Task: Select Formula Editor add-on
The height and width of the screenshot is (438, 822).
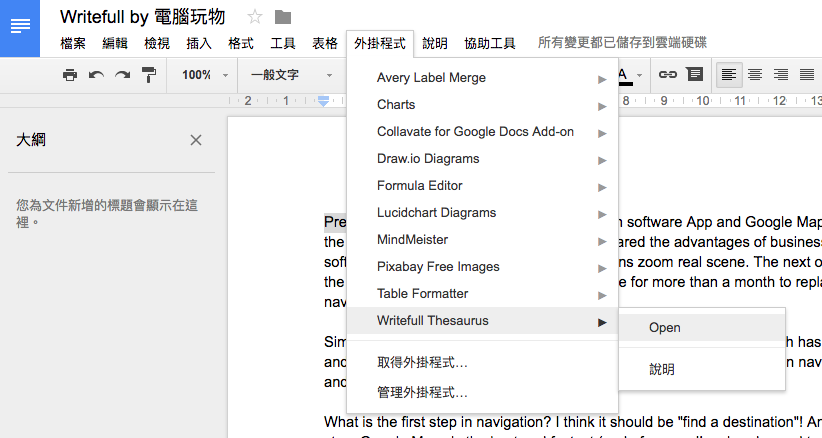Action: pyautogui.click(x=482, y=185)
